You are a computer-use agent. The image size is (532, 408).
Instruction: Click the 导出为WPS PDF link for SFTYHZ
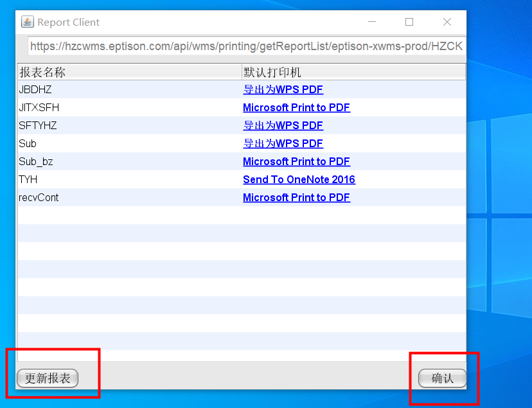tap(283, 126)
